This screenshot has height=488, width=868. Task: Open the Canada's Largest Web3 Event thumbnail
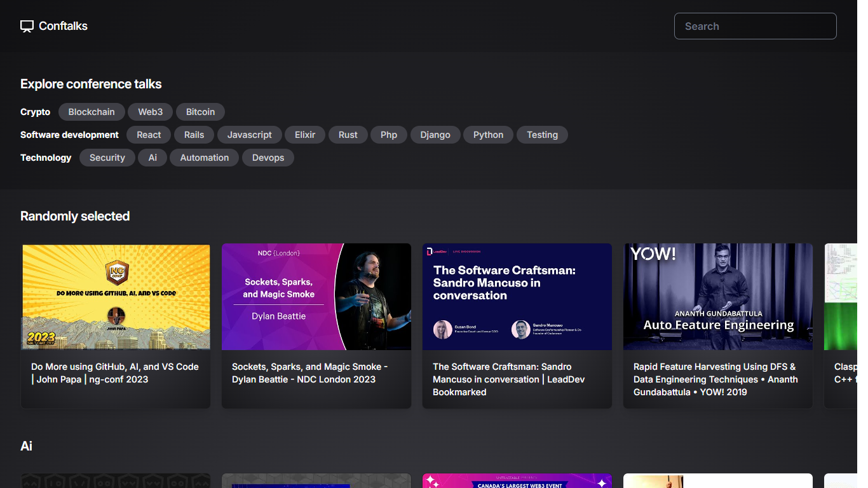coord(517,481)
